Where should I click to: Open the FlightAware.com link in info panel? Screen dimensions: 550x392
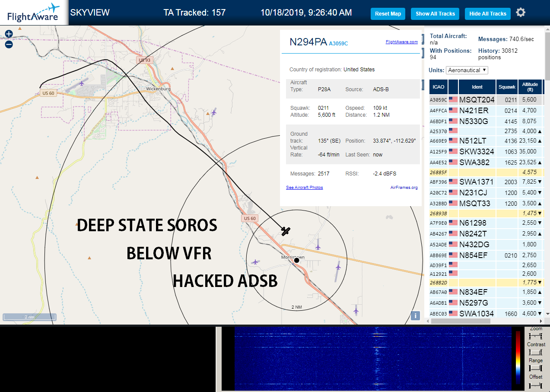click(402, 42)
